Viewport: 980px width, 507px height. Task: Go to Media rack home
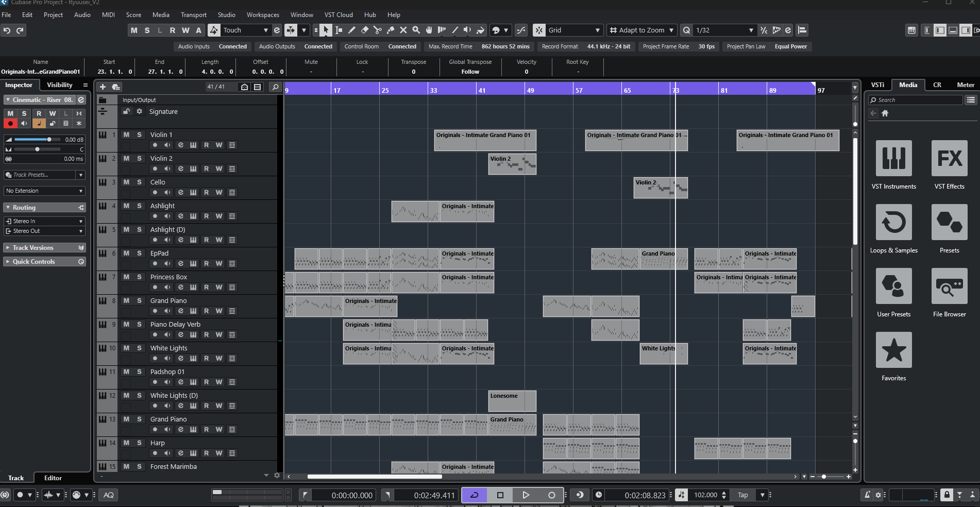point(885,113)
